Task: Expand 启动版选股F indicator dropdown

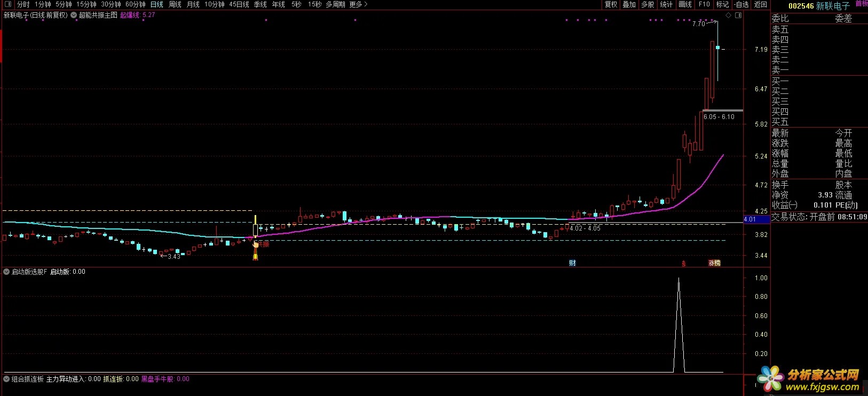Action: [6, 272]
